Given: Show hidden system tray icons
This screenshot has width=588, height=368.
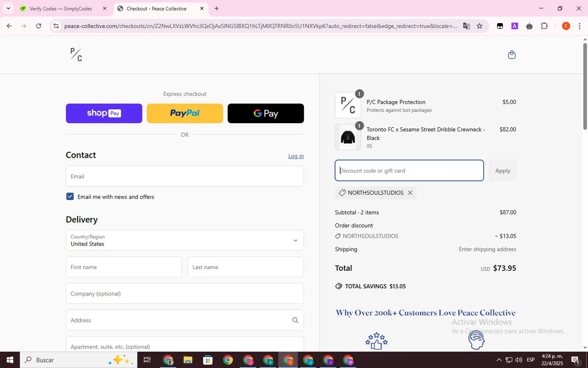Looking at the screenshot, I should click(x=499, y=360).
